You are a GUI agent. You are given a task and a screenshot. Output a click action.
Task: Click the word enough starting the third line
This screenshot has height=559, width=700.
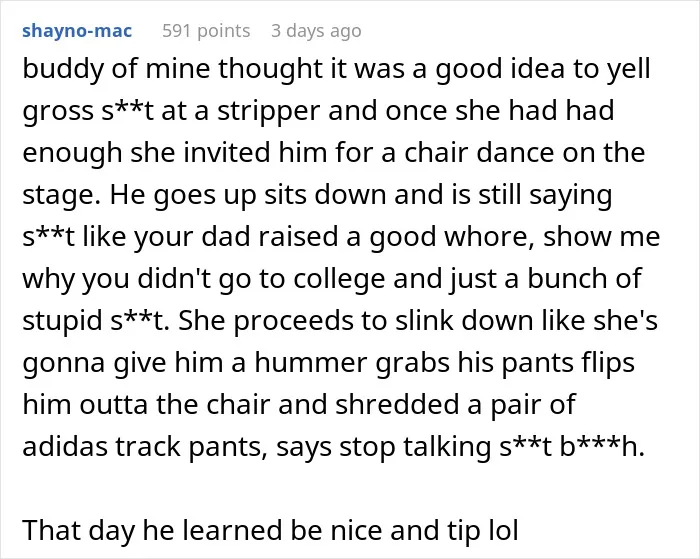point(72,154)
